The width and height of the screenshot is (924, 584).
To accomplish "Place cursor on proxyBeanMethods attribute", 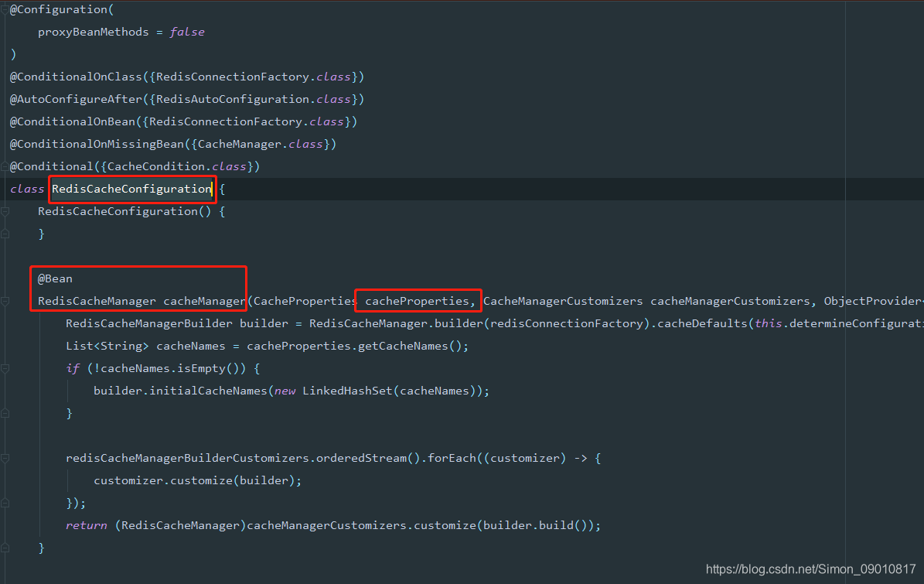I will tap(93, 32).
